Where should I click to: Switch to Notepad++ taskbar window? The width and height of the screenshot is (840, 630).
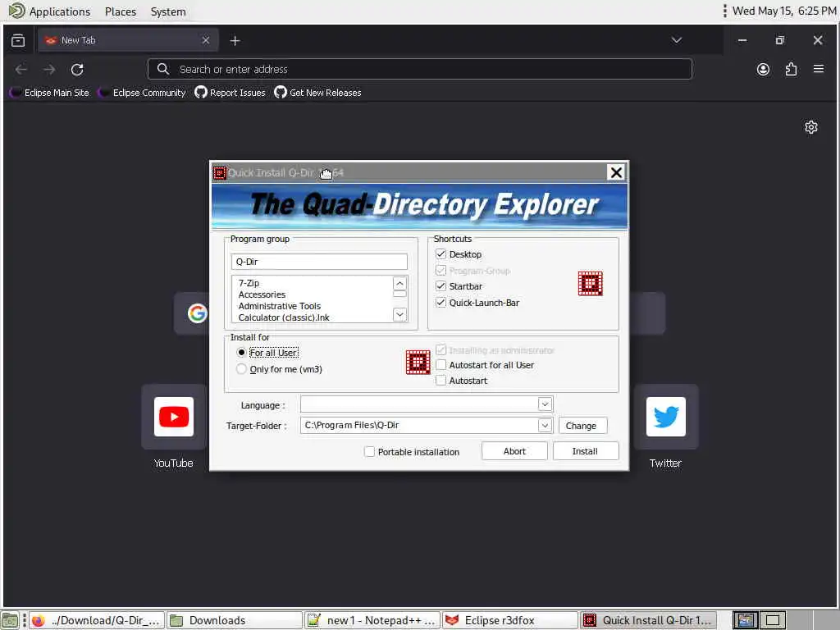pyautogui.click(x=372, y=620)
